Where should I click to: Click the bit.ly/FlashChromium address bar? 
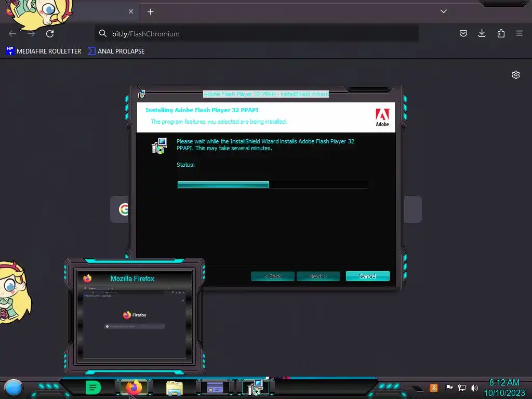click(257, 34)
